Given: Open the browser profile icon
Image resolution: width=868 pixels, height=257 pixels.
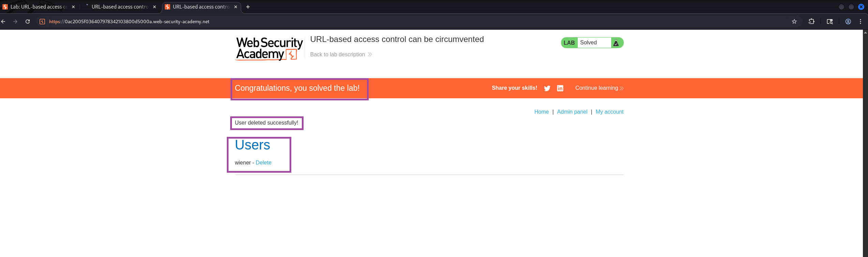Looking at the screenshot, I should 848,22.
